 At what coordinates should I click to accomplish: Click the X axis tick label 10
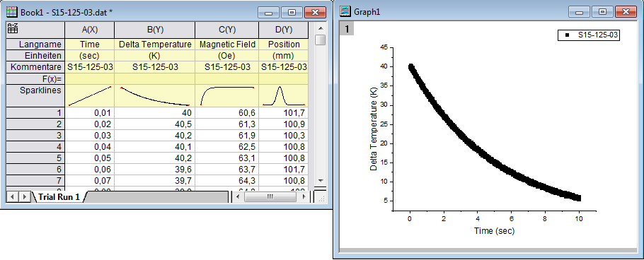(579, 220)
